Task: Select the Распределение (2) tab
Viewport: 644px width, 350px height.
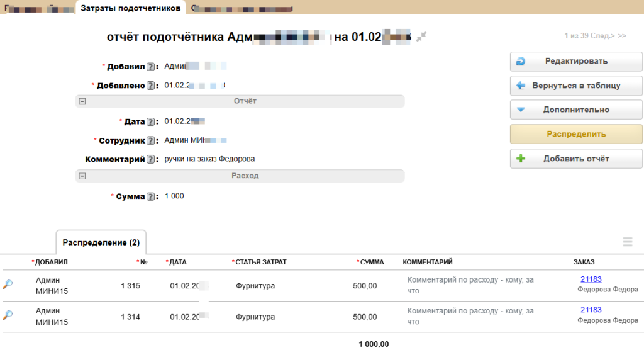Action: (x=101, y=242)
